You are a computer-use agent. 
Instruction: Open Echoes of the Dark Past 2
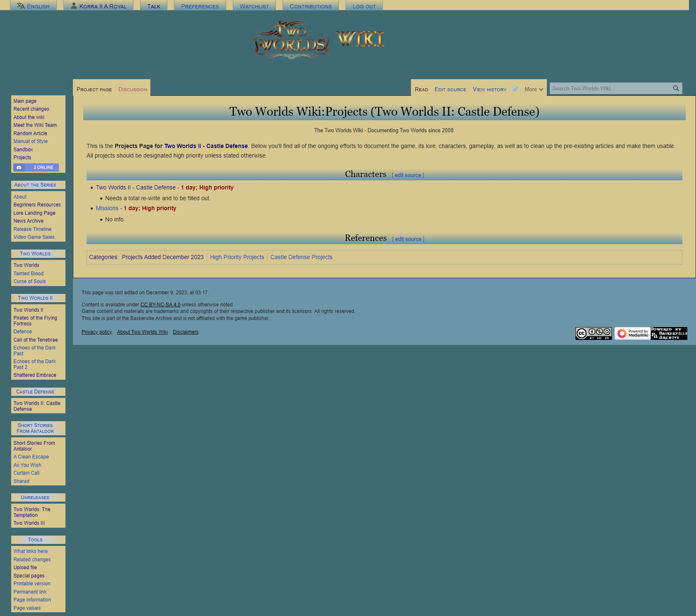[34, 364]
